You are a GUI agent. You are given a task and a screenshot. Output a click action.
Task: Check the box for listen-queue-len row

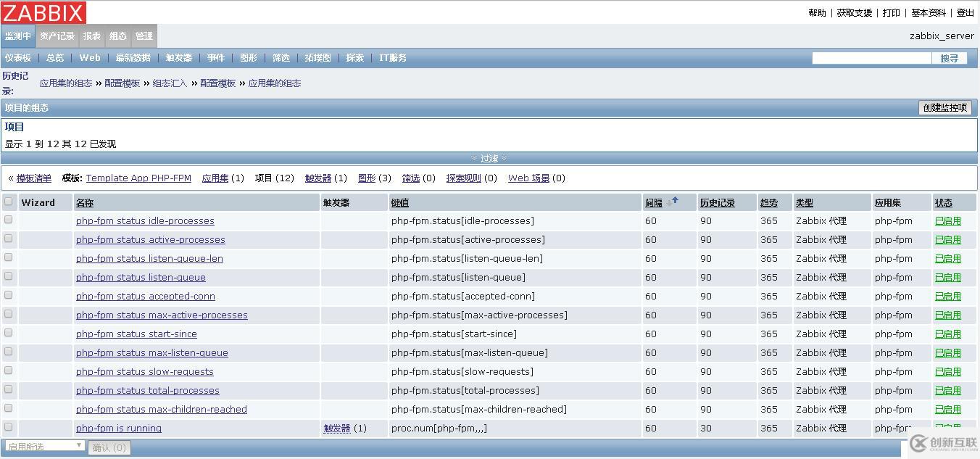coord(9,257)
